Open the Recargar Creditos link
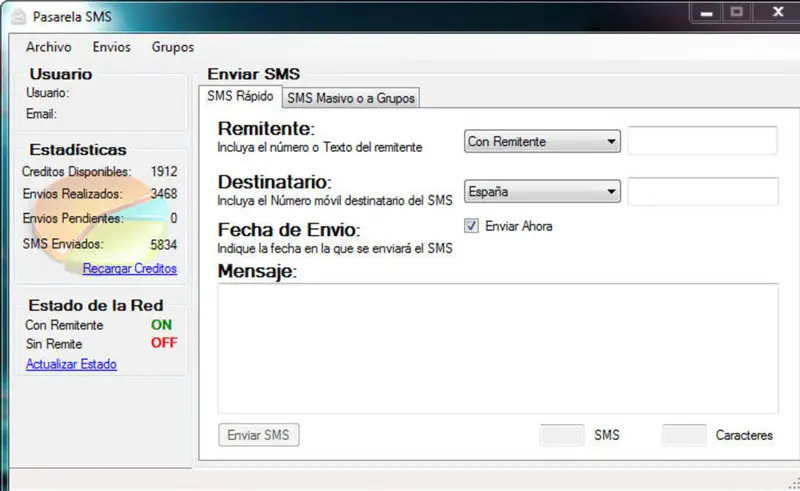Image resolution: width=800 pixels, height=491 pixels. point(130,268)
